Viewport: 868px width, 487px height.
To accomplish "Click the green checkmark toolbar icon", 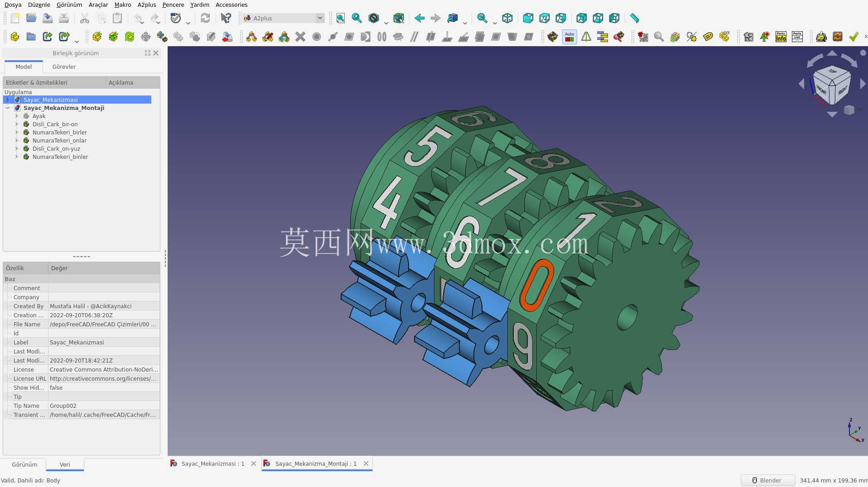I will click(854, 37).
